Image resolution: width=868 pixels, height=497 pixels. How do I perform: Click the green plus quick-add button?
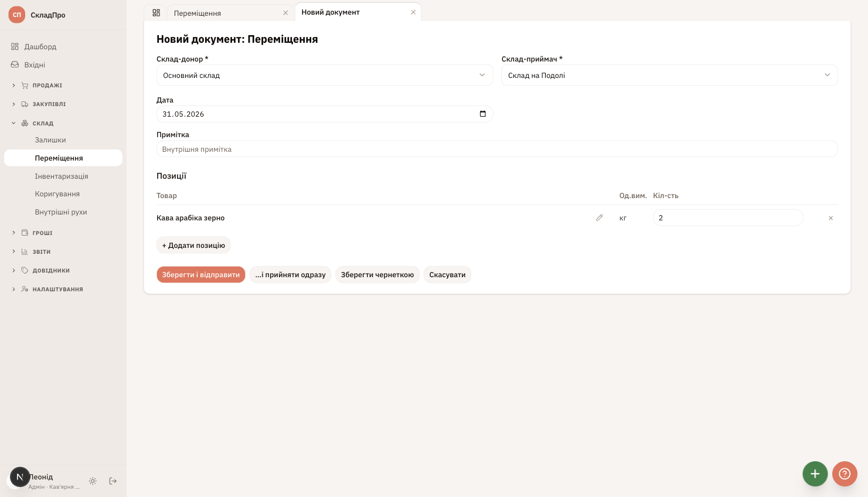[x=815, y=474]
